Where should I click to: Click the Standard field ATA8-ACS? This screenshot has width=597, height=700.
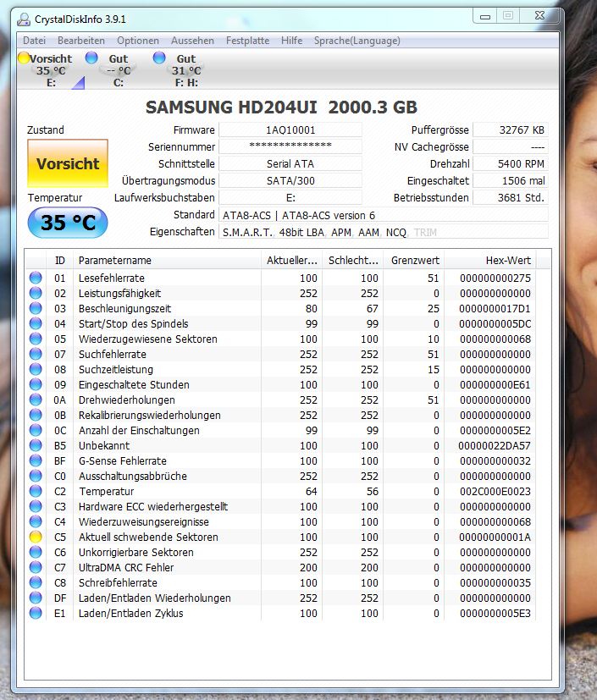click(384, 215)
